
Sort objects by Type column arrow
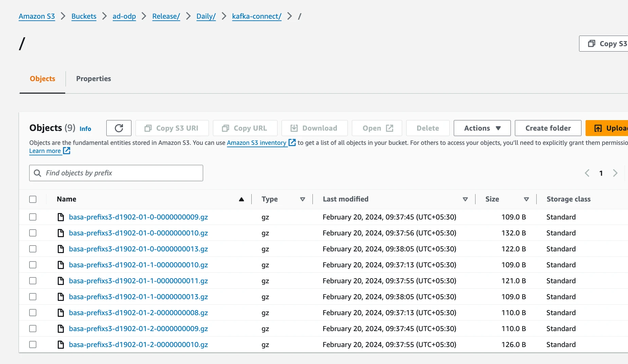303,199
